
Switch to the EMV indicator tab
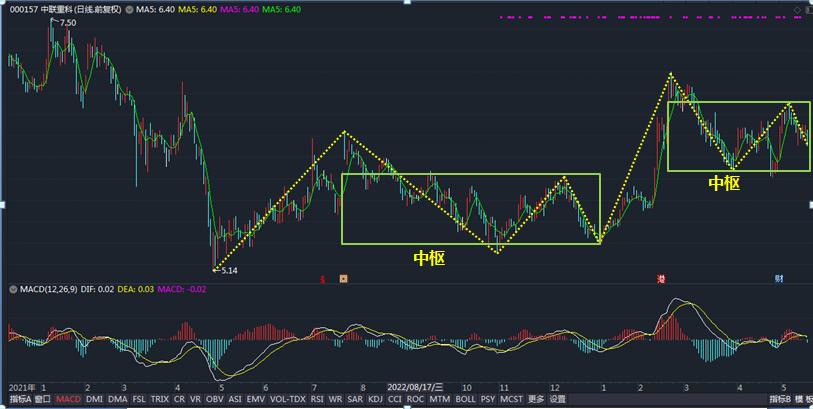(x=255, y=399)
